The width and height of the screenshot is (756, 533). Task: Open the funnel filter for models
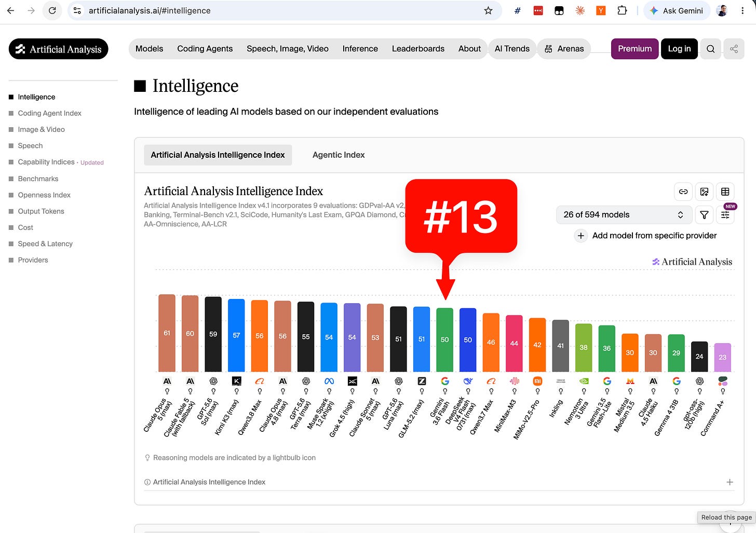(x=704, y=215)
